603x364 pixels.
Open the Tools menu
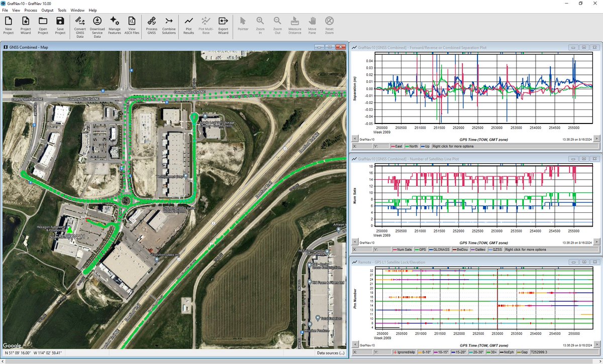coord(62,10)
